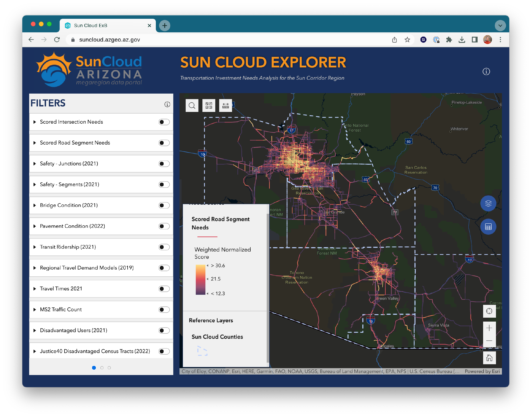Close the Sun Cloud ExB tab
This screenshot has height=417, width=532.
coord(149,25)
